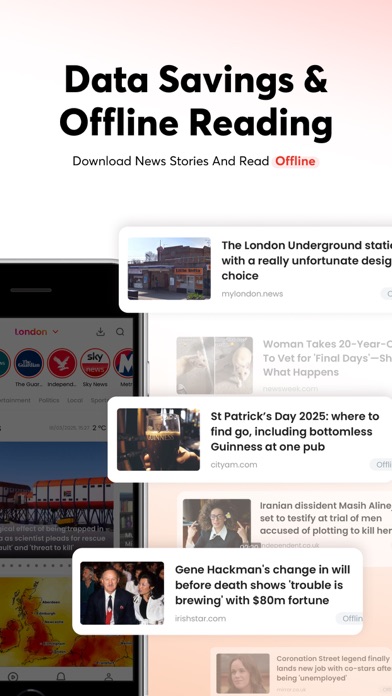Tap Offline badge on Gene Hackman card
The image size is (392, 696).
pos(349,618)
